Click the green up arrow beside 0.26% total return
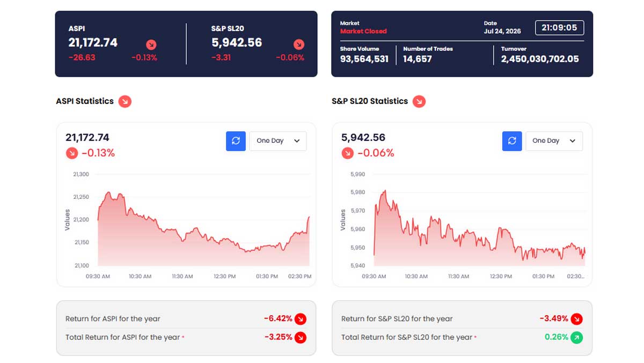 pyautogui.click(x=576, y=338)
